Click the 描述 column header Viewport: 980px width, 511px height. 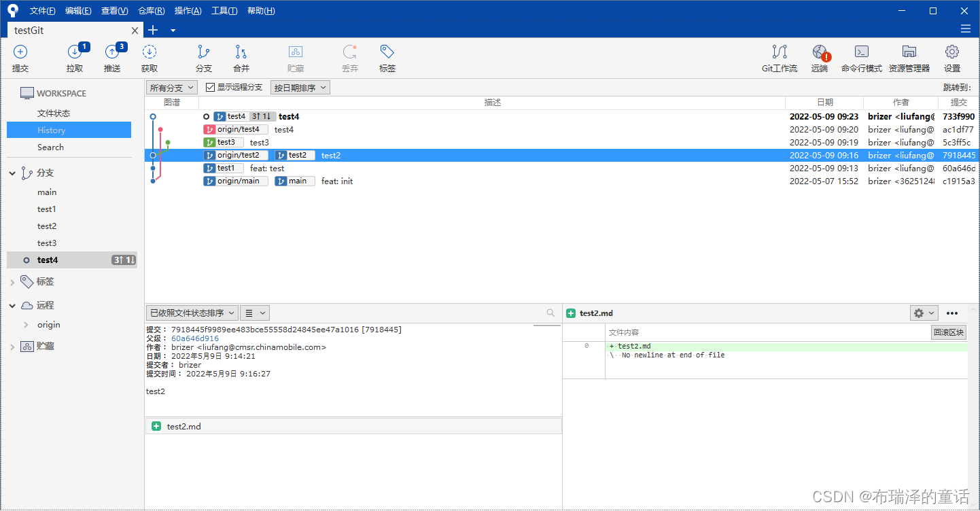pyautogui.click(x=492, y=103)
